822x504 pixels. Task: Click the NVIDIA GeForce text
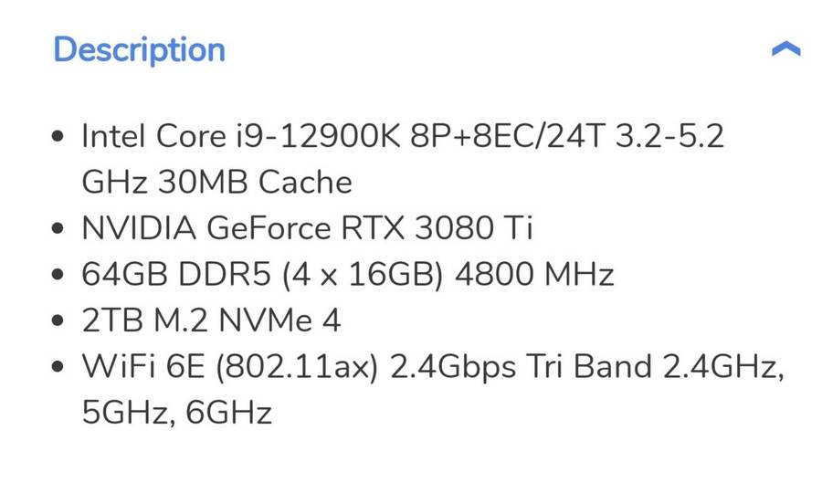click(x=205, y=228)
